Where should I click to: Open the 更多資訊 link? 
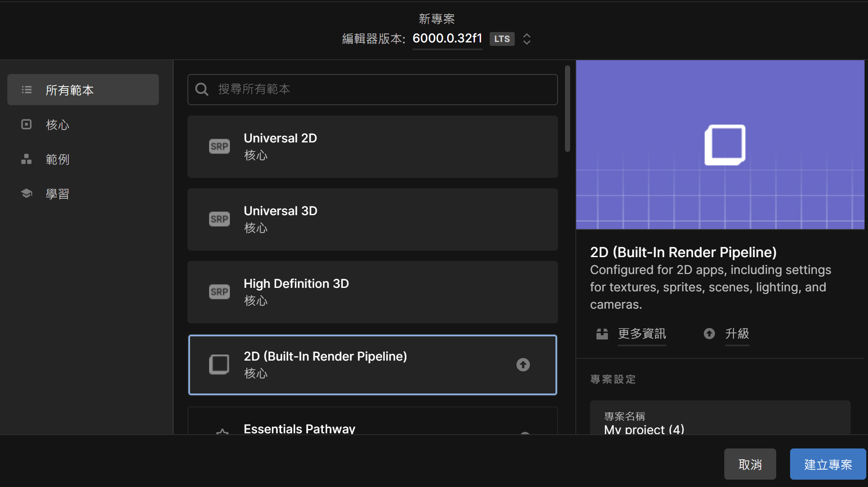[x=642, y=334]
